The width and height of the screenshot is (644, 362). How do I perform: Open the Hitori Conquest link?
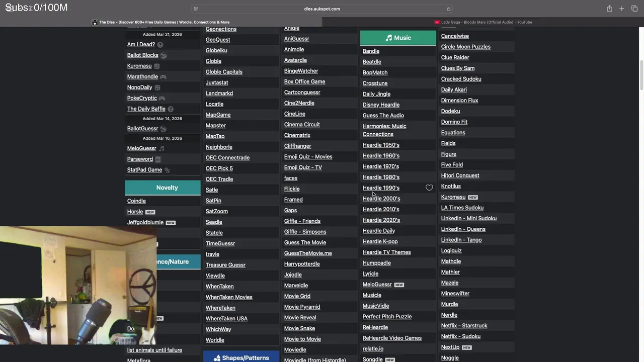pyautogui.click(x=460, y=175)
